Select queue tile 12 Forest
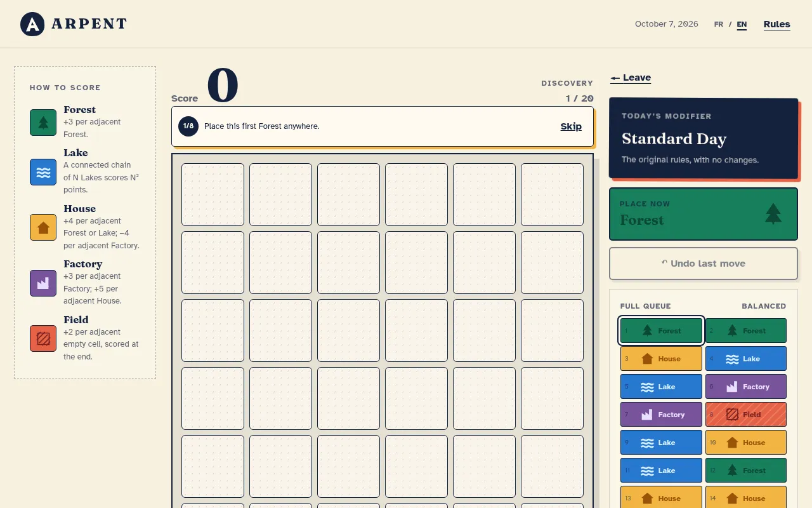The height and width of the screenshot is (508, 812). pos(746,471)
